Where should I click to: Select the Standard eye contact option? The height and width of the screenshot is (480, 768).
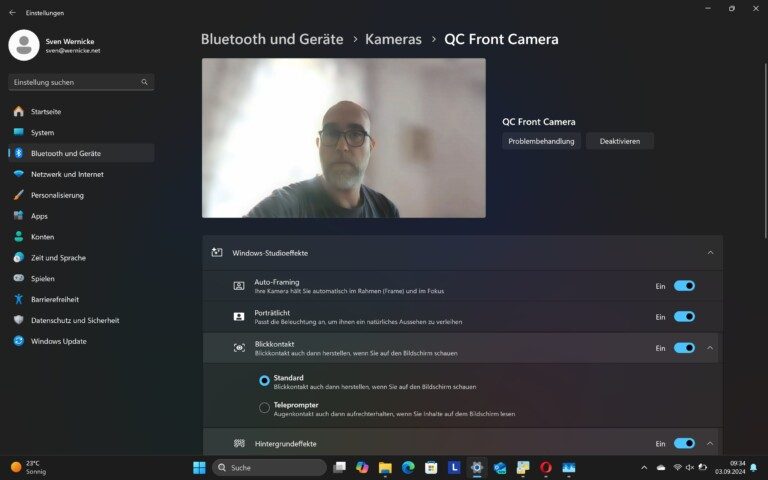(x=264, y=381)
